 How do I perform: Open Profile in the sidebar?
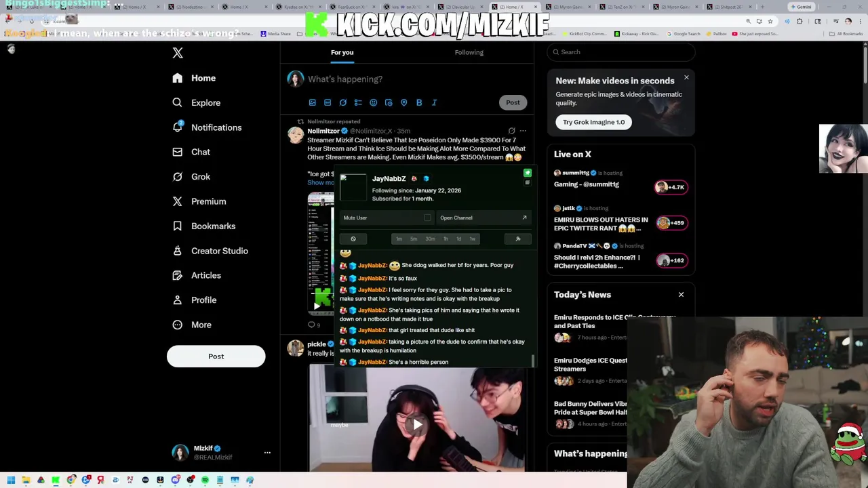pyautogui.click(x=195, y=300)
